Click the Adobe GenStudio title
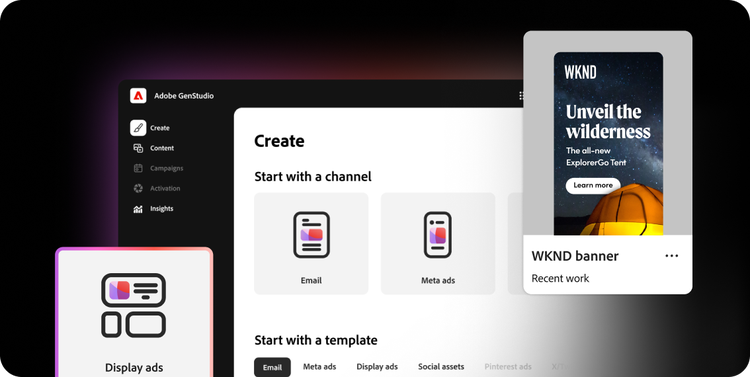 click(184, 96)
